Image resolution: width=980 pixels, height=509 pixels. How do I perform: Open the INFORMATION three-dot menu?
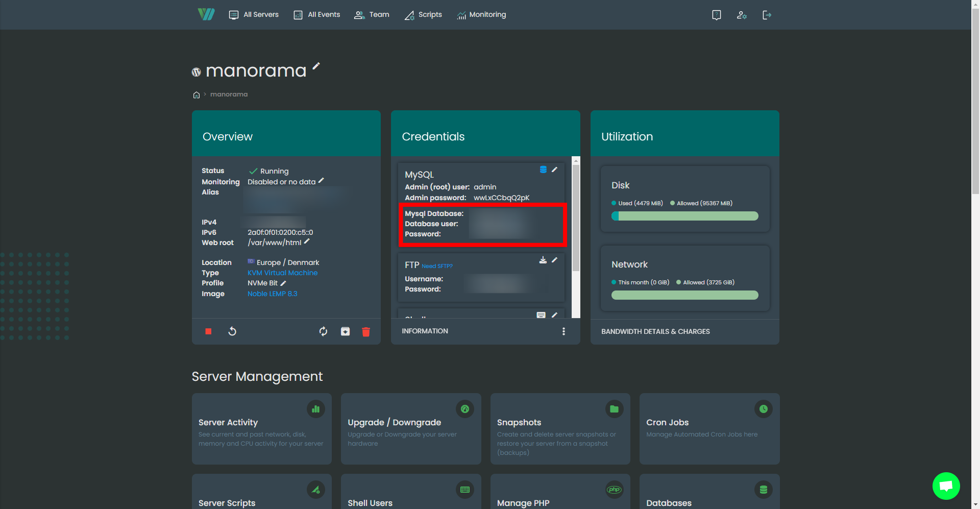563,331
